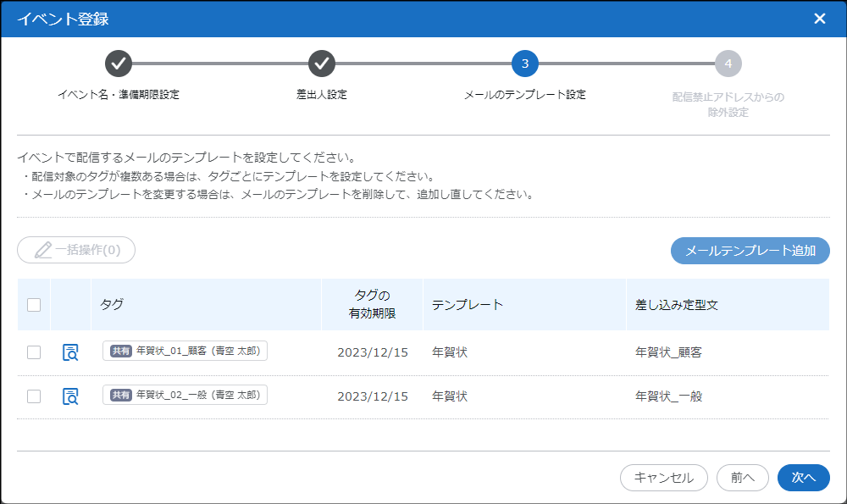Click the 年賀状_顧客 merge text cell

point(668,352)
